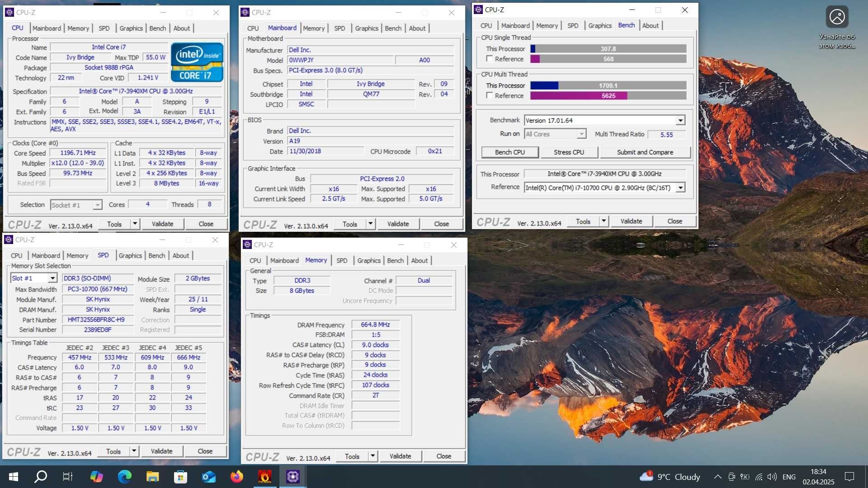This screenshot has width=868, height=488.
Task: Open Outlook from the taskbar
Action: pos(208,477)
